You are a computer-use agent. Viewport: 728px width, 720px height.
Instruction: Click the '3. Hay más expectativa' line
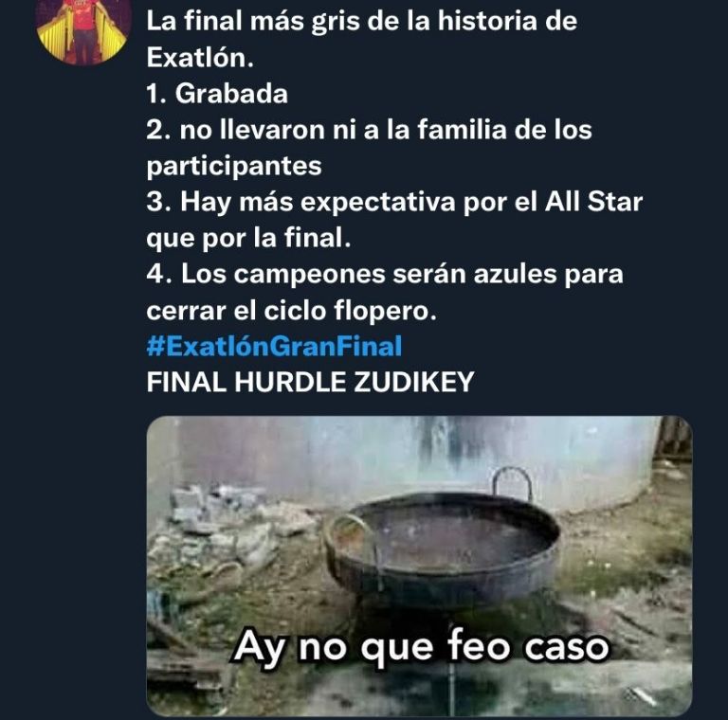click(394, 203)
